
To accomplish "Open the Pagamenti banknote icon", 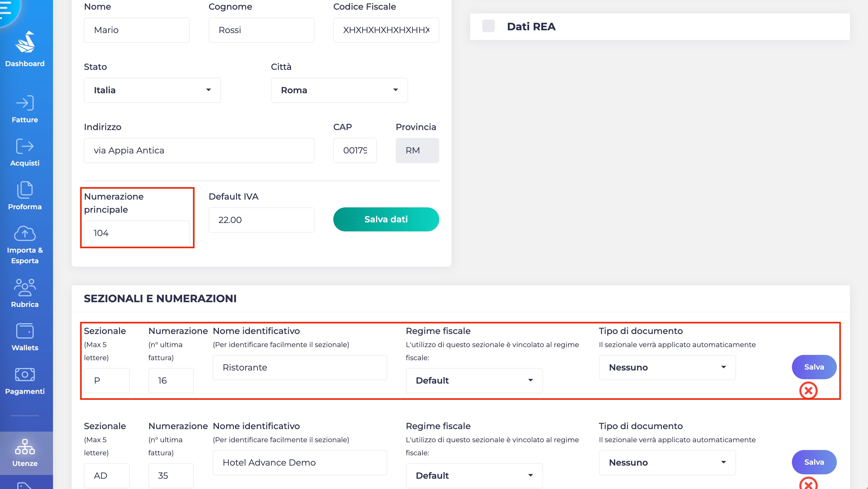I will click(x=25, y=375).
